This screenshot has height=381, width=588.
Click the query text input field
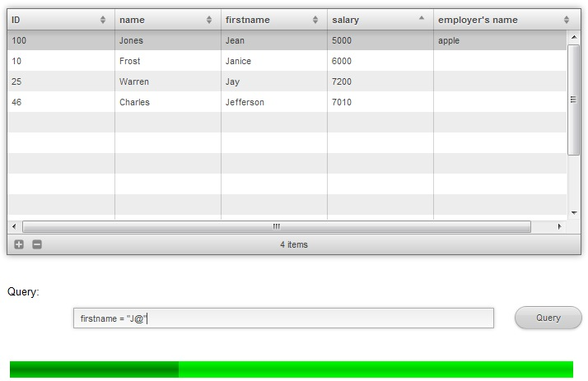(x=283, y=318)
